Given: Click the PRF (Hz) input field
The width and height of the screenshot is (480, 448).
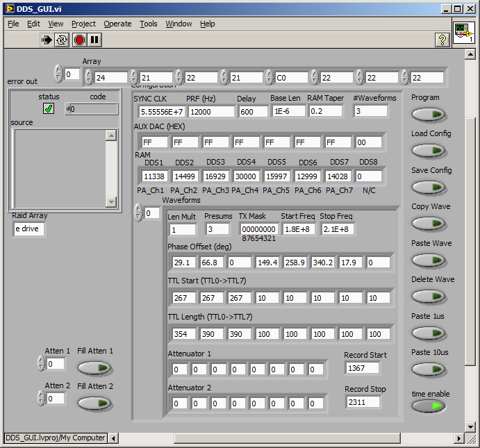Looking at the screenshot, I should (210, 111).
